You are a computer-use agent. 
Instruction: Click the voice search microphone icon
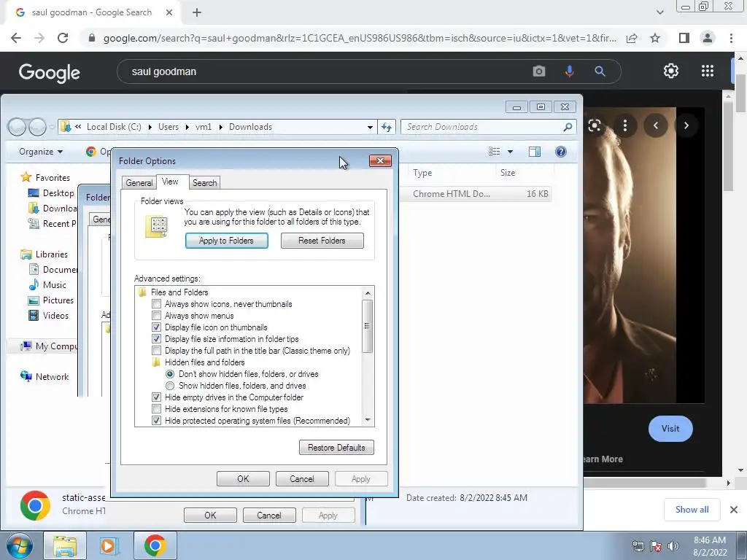point(569,71)
